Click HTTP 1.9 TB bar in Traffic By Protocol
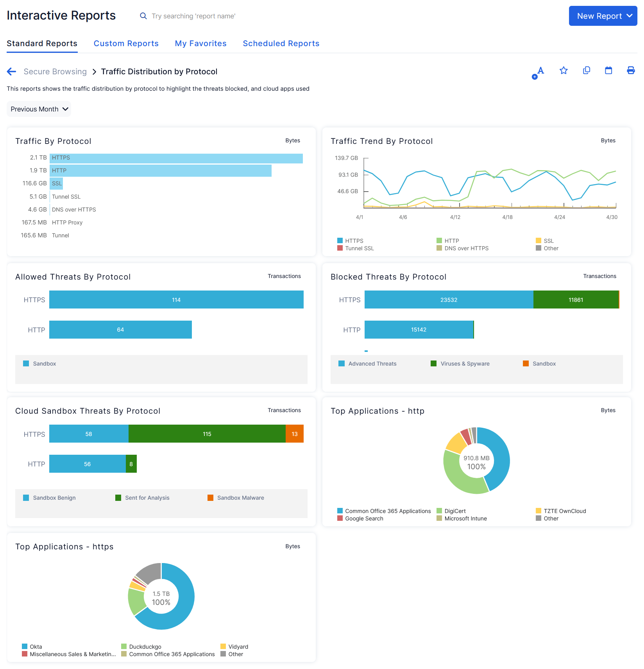 click(161, 171)
